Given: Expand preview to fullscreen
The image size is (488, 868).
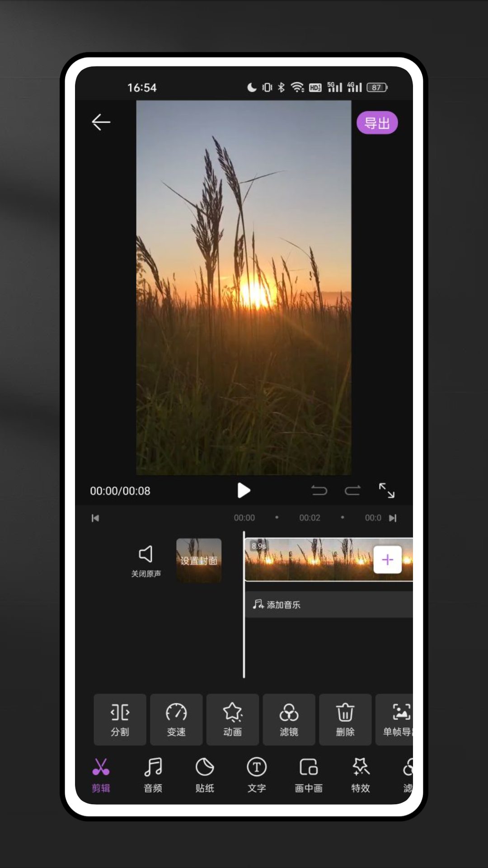Looking at the screenshot, I should [386, 491].
